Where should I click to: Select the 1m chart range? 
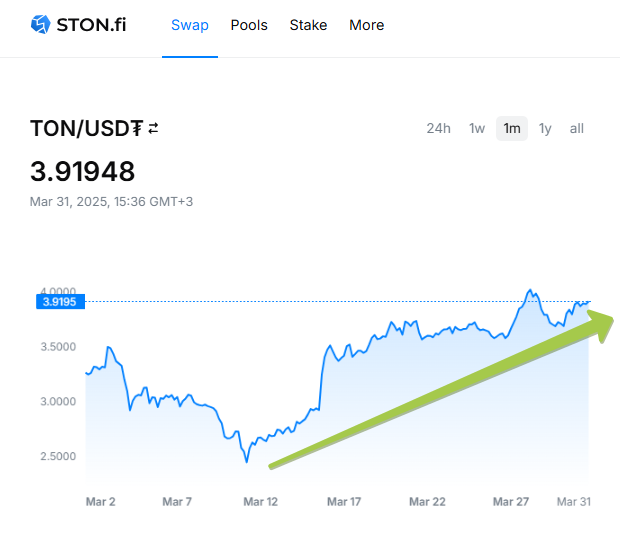(512, 128)
